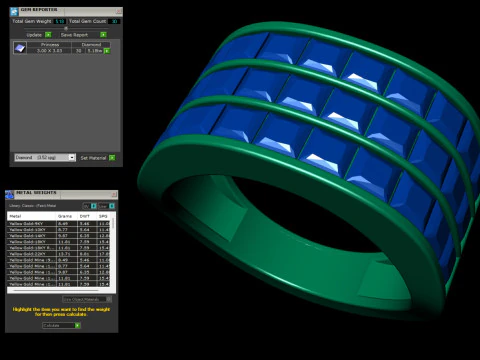
Task: Click the Gem Reporter panel icon
Action: point(14,12)
